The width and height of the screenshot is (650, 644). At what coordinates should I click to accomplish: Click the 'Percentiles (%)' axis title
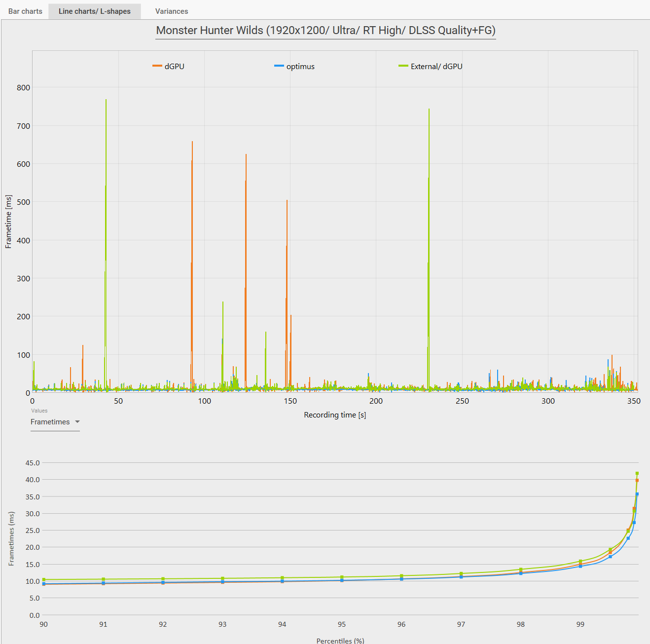pos(340,641)
